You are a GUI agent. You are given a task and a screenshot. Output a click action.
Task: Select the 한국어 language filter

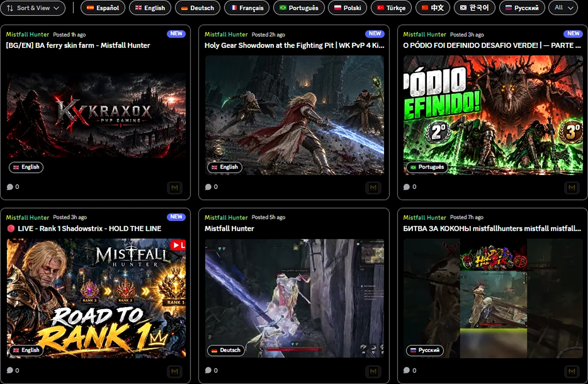tap(475, 8)
